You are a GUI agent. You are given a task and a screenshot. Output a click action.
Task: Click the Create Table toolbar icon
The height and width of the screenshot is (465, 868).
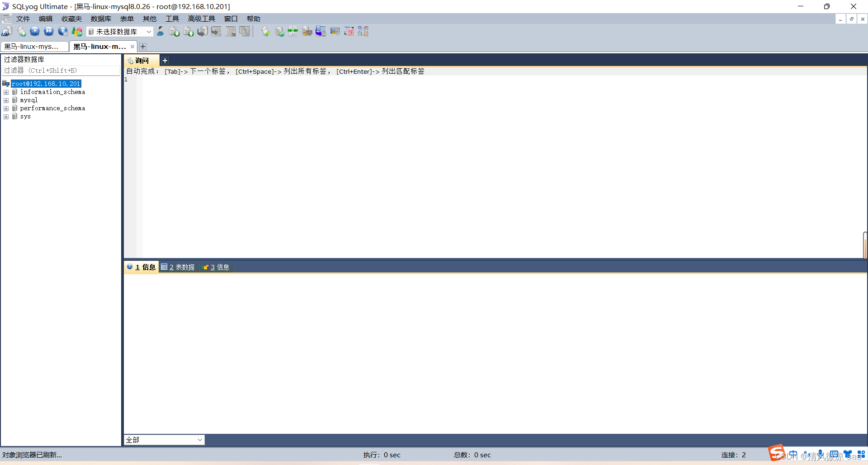coord(217,31)
